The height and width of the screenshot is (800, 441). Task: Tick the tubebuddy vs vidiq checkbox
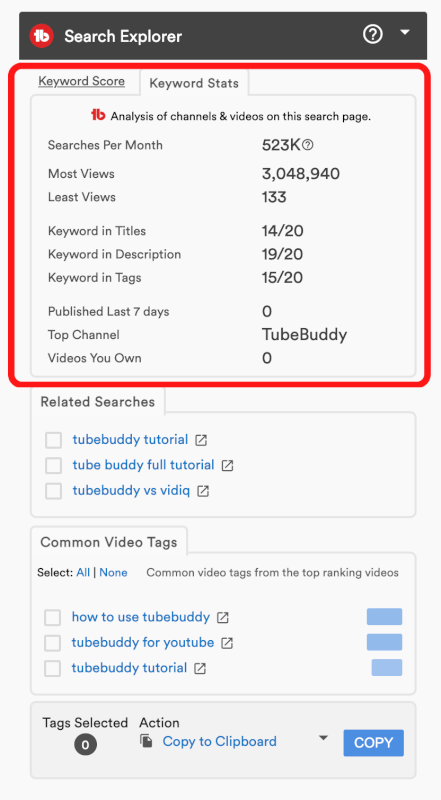(54, 491)
